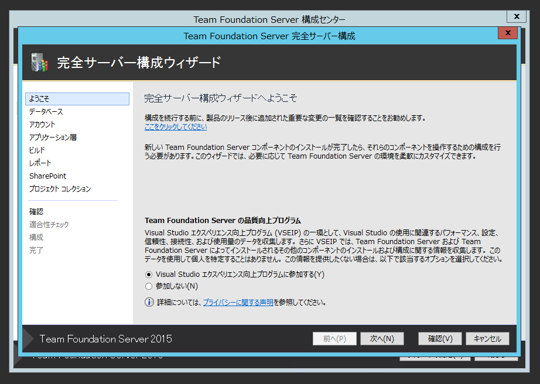The height and width of the screenshot is (384, 540).
Task: Click the info icon beside privacy statement
Action: pos(149,302)
